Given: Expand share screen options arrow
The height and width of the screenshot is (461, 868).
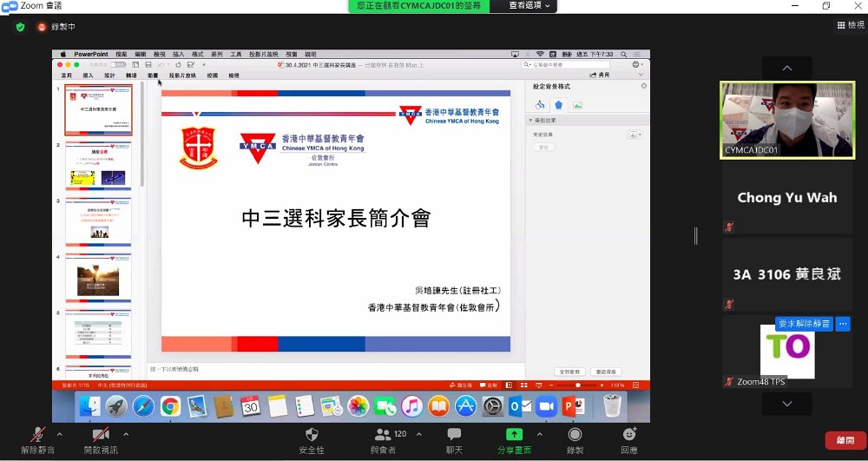Looking at the screenshot, I should point(540,434).
